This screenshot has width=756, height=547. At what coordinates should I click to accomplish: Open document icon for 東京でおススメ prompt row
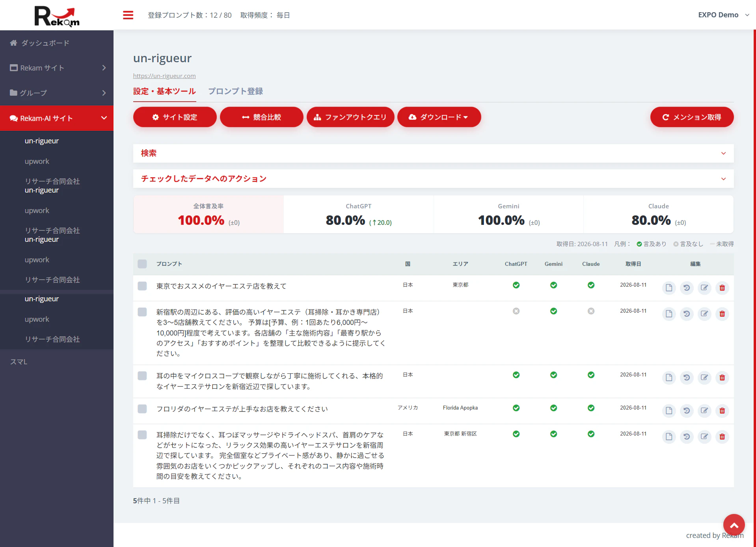[x=669, y=288]
